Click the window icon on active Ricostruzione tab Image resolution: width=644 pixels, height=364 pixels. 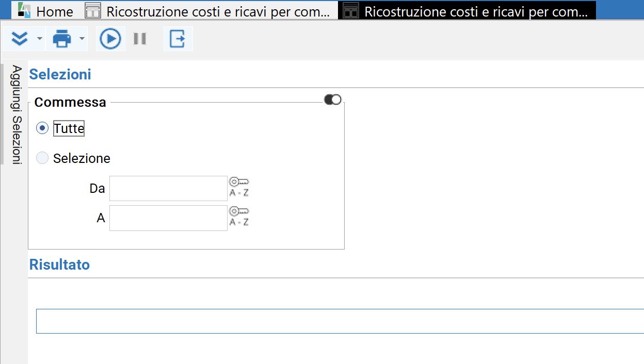pos(351,11)
